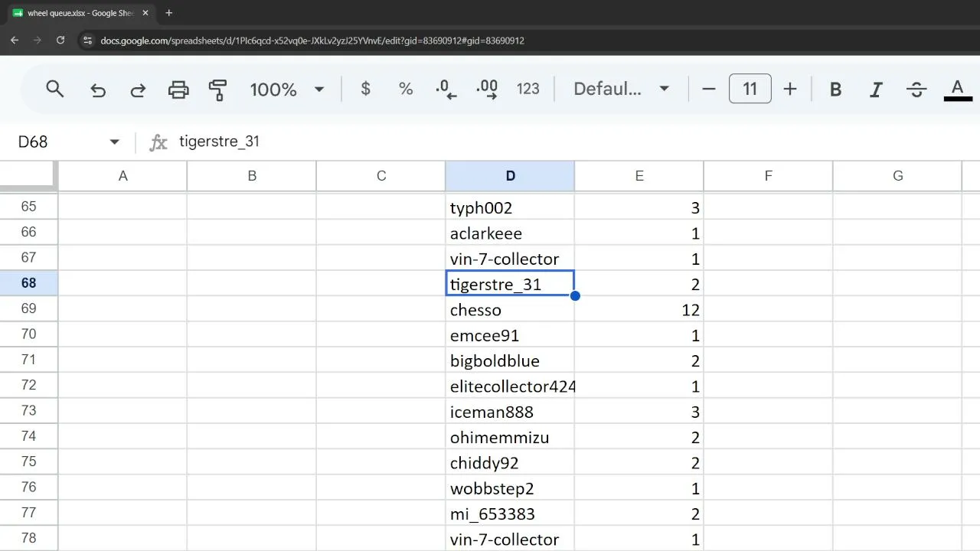Open the name box dropdown arrow
Viewport: 980px width, 551px height.
point(115,142)
